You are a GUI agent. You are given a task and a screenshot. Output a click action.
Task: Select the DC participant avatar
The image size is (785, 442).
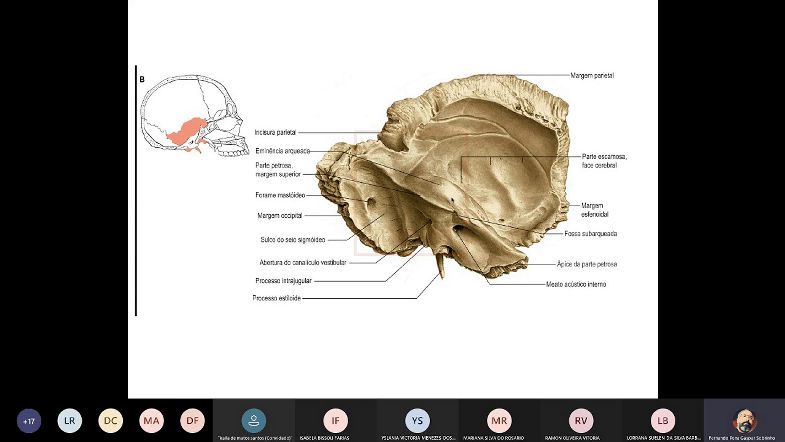[110, 421]
